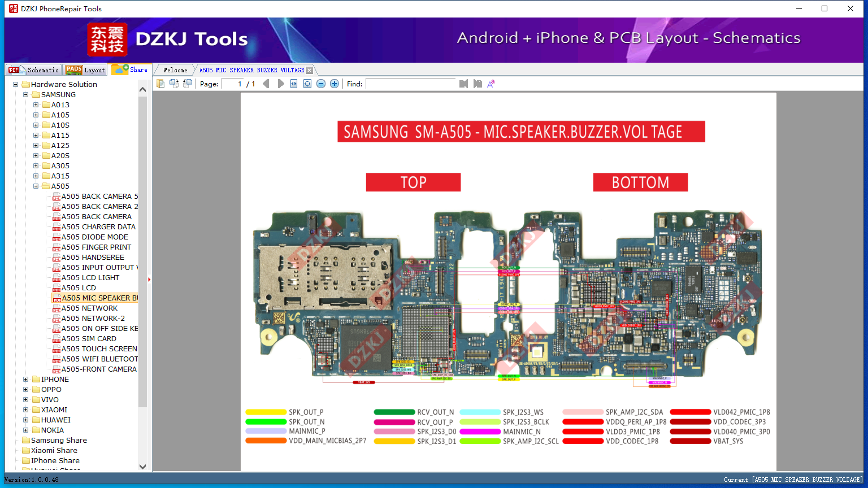Click the rotate page icon next to the copy icon
868x488 pixels.
click(x=174, y=84)
